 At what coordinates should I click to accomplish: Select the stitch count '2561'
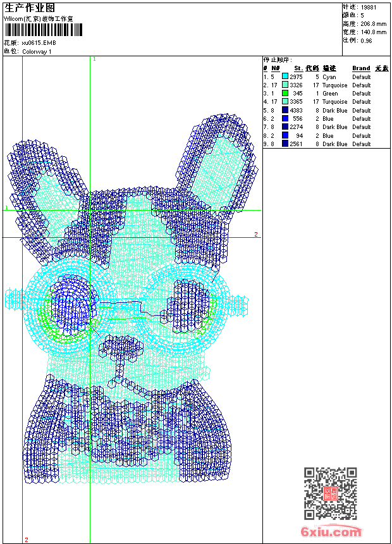click(x=297, y=144)
